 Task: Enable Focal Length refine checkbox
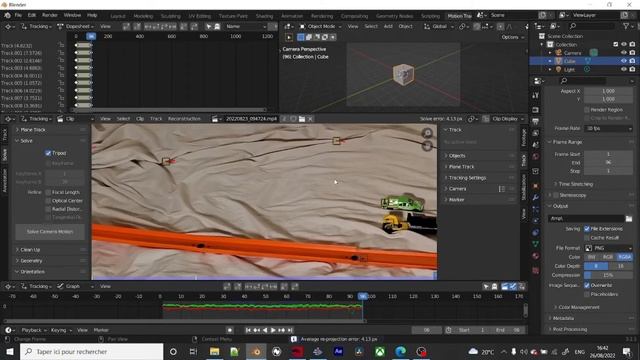(48, 192)
